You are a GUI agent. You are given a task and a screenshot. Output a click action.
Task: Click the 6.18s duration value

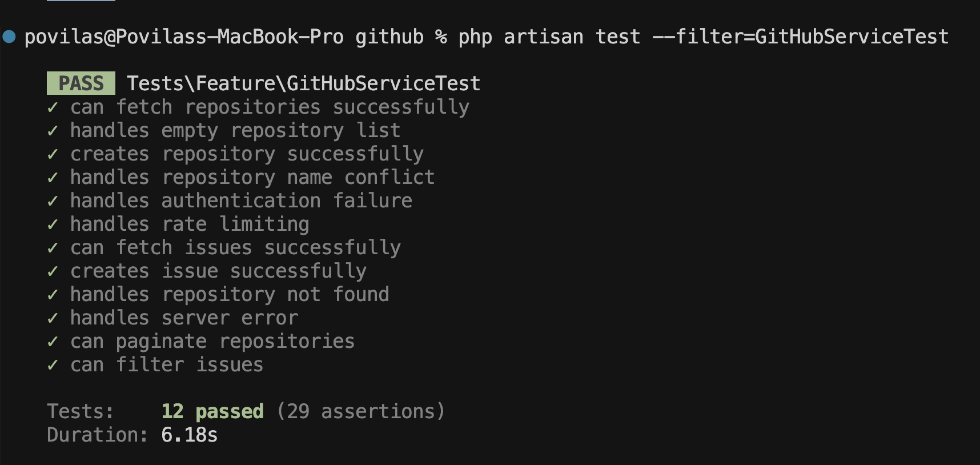[190, 435]
